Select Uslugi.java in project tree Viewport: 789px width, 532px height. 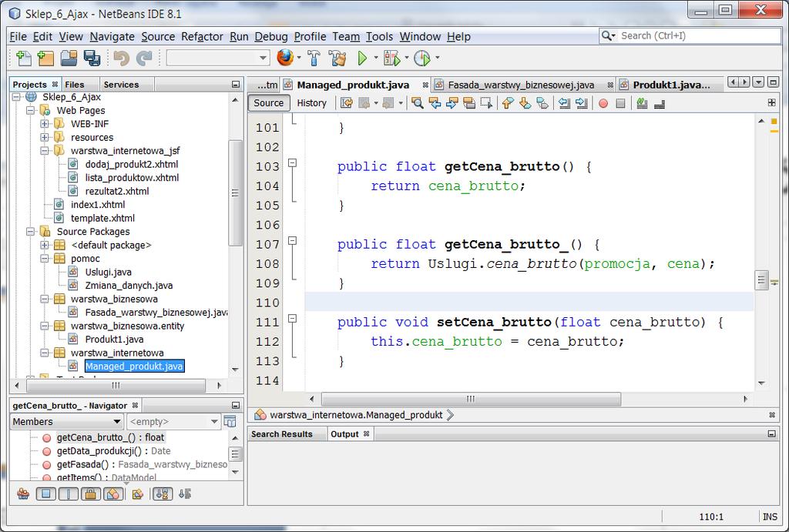coord(108,272)
